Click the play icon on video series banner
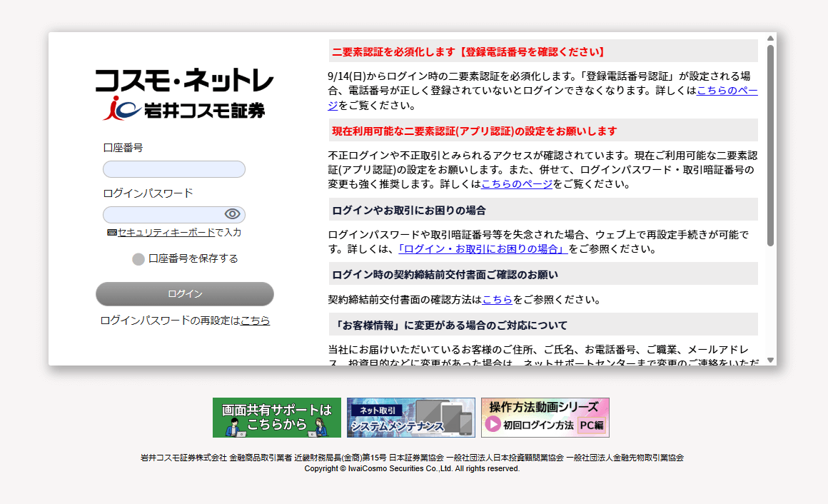828x504 pixels. pyautogui.click(x=493, y=425)
